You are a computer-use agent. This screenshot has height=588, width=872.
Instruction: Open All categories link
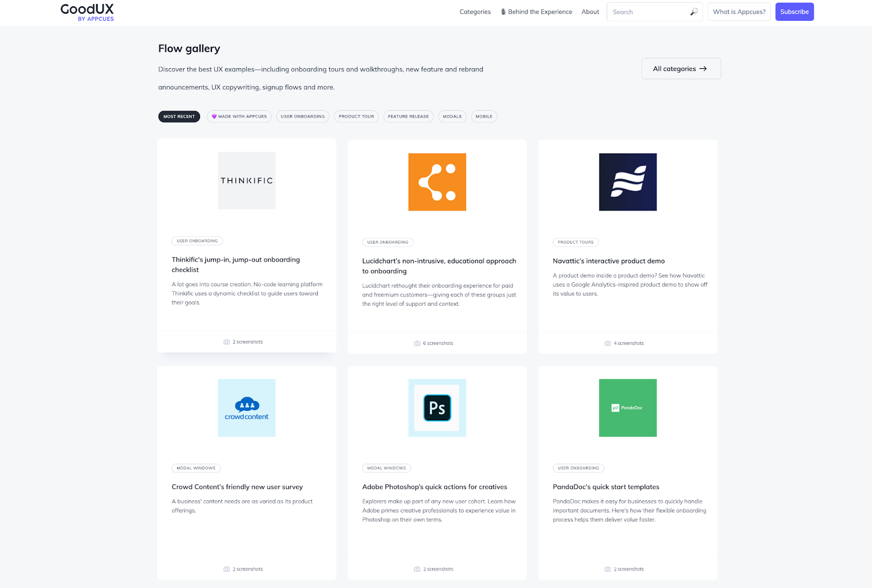pyautogui.click(x=681, y=69)
